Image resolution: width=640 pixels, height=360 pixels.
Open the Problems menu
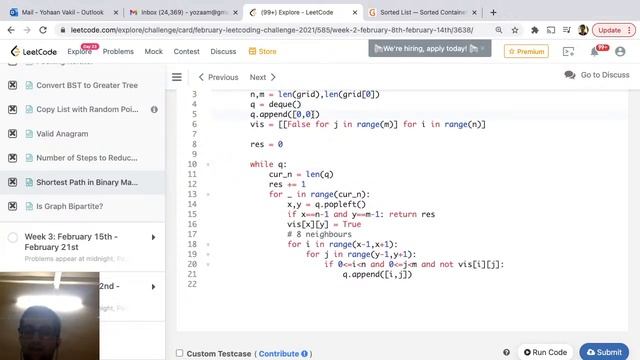point(118,51)
